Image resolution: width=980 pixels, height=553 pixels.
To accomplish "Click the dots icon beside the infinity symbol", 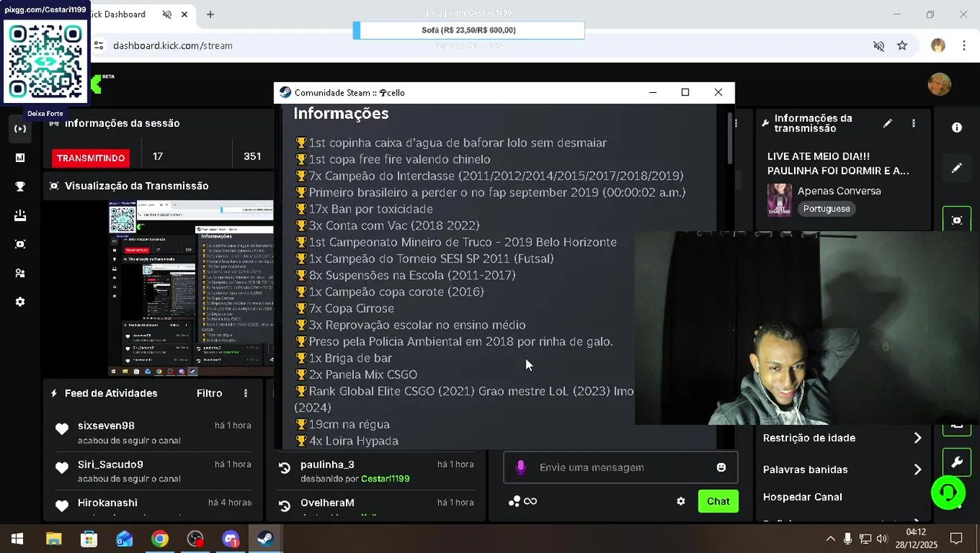I will click(x=514, y=502).
